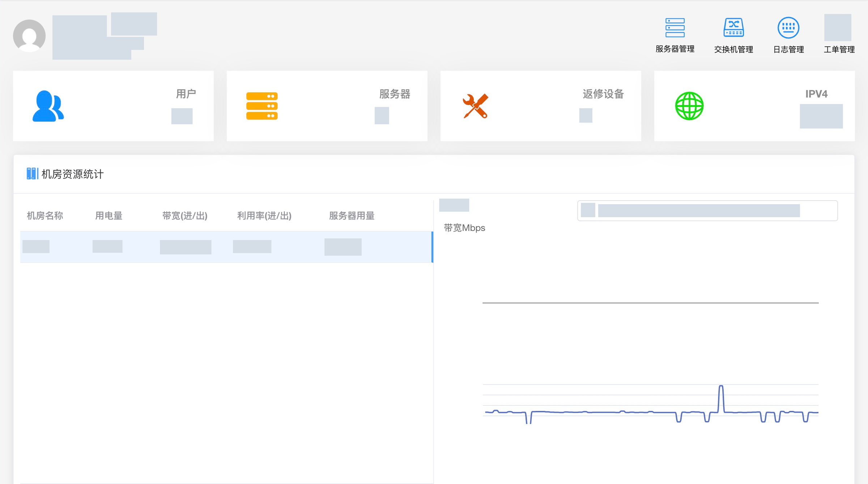Click the 带宽Mbps chart axis label
868x484 pixels.
(464, 228)
